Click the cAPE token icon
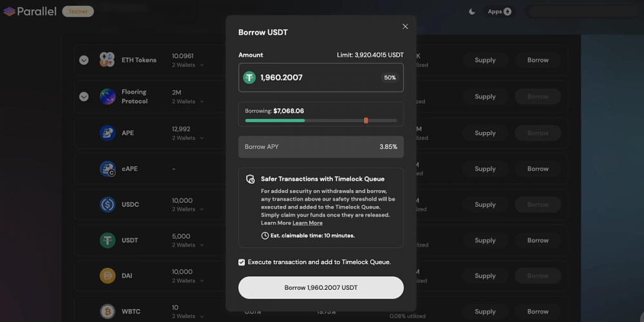Image resolution: width=644 pixels, height=322 pixels. coord(108,169)
